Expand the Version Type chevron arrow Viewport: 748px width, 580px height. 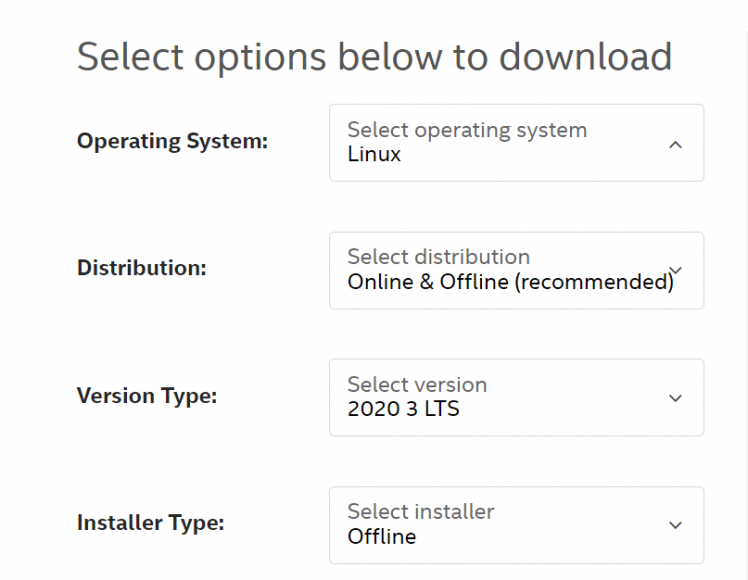675,398
